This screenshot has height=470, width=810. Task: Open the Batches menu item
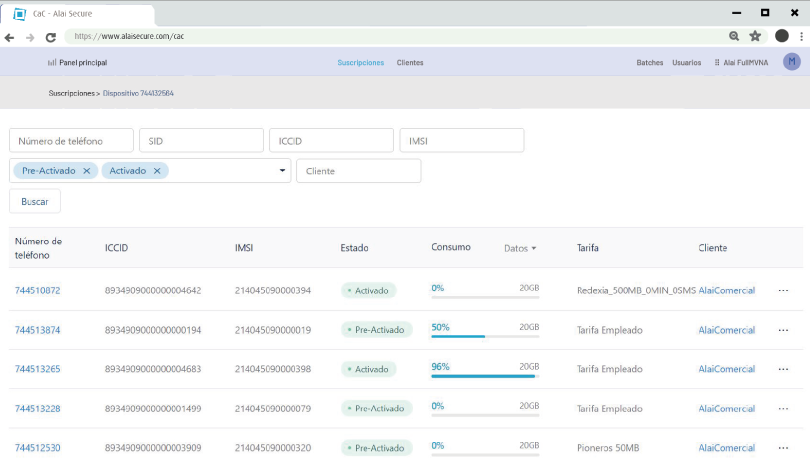click(649, 62)
